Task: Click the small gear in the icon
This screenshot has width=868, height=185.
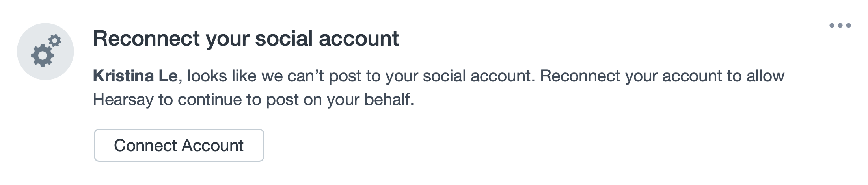Action: 55,41
